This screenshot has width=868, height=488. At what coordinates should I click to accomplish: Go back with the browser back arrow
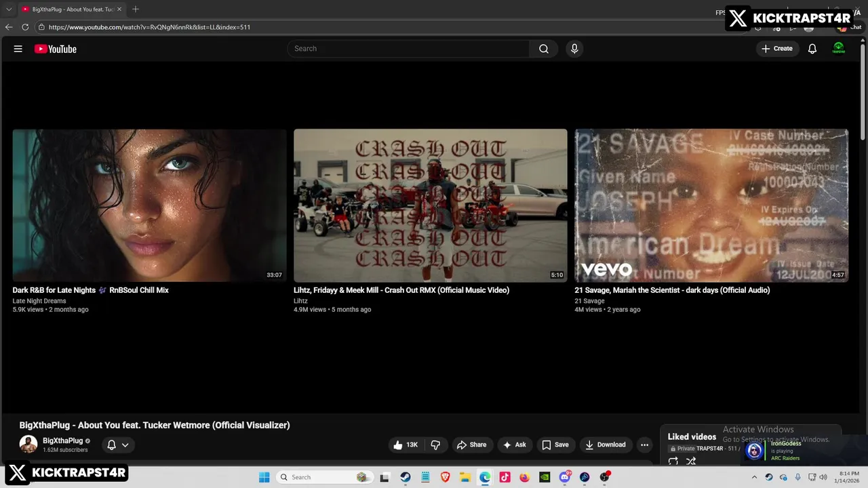(x=9, y=27)
